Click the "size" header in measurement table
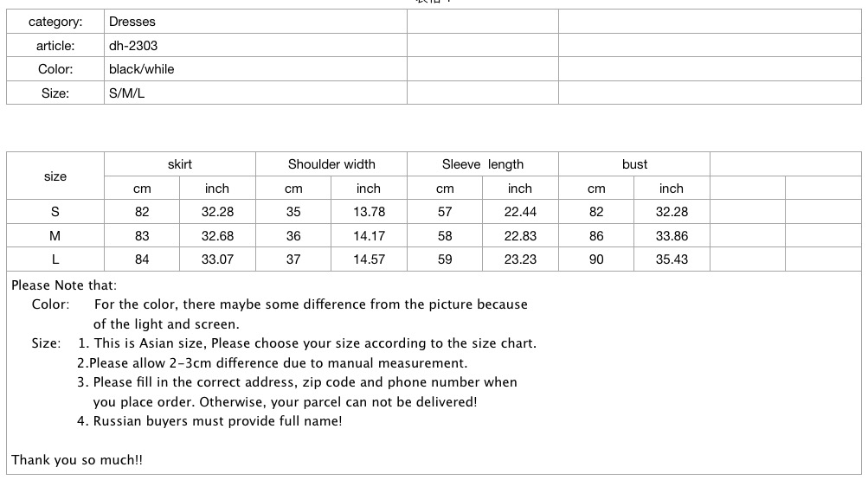The height and width of the screenshot is (480, 868). tap(55, 176)
